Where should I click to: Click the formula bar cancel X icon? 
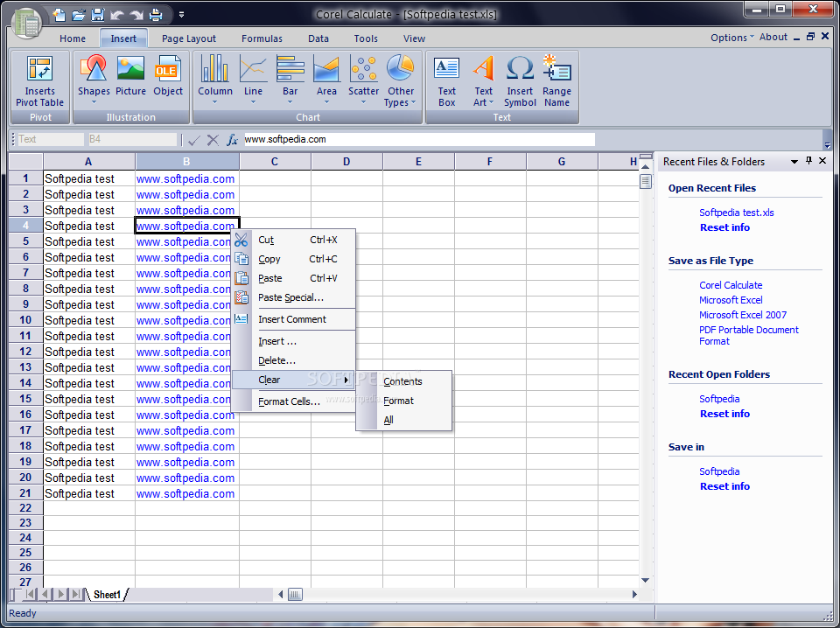[x=213, y=140]
